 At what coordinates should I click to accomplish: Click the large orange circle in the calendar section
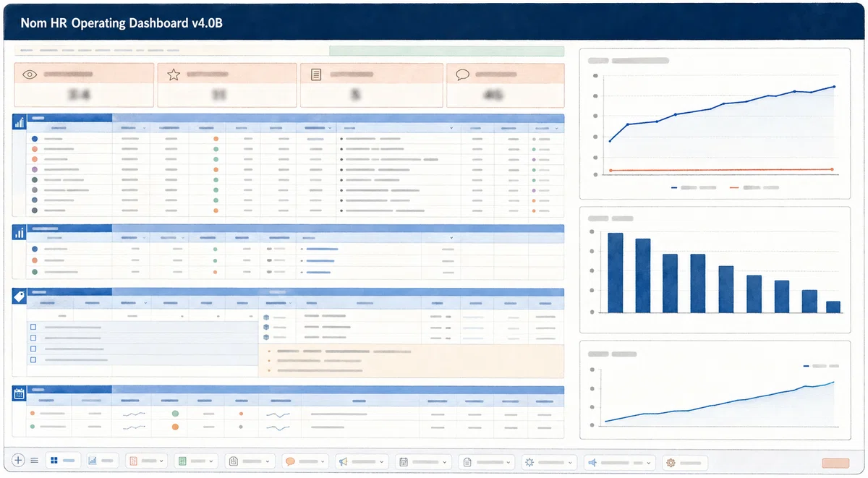175,427
